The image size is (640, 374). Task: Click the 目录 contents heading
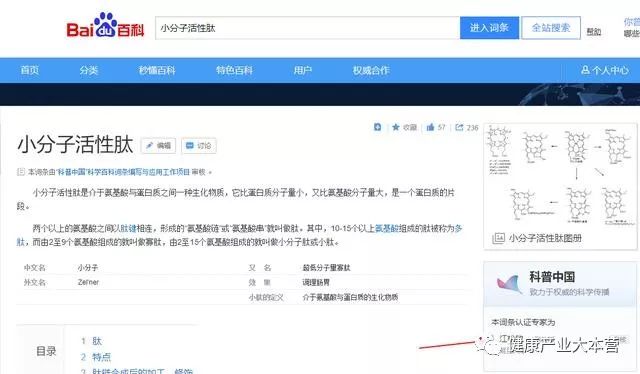tap(46, 351)
